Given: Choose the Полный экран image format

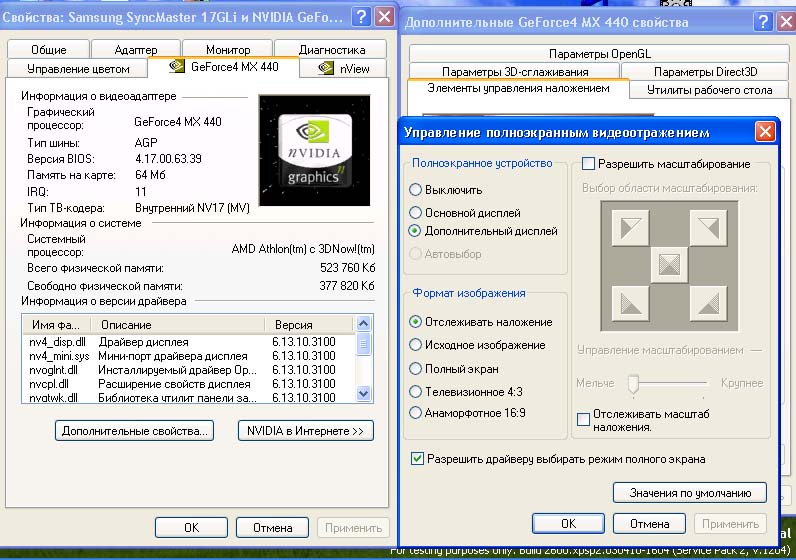Looking at the screenshot, I should coord(415,368).
